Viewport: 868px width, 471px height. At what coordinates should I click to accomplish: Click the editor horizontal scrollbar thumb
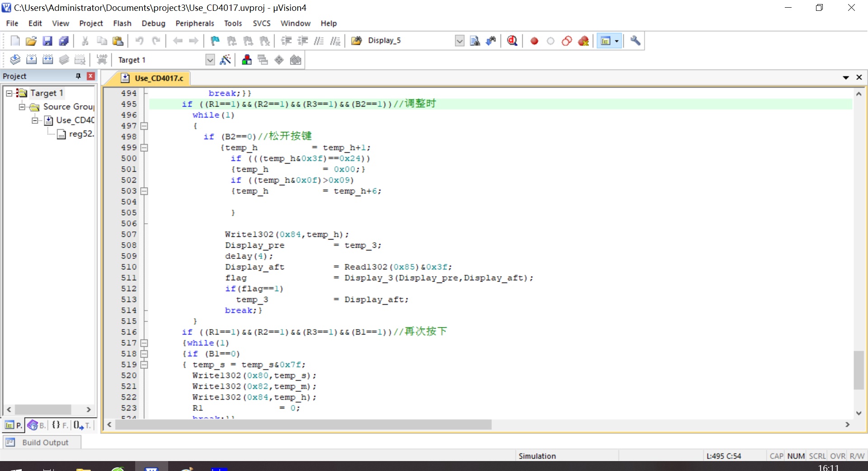click(x=303, y=425)
